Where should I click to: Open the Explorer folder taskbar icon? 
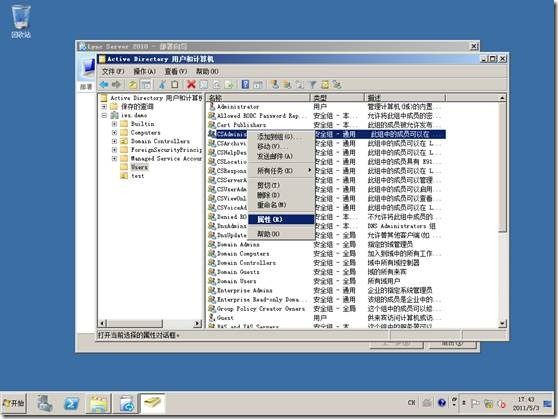tap(99, 404)
